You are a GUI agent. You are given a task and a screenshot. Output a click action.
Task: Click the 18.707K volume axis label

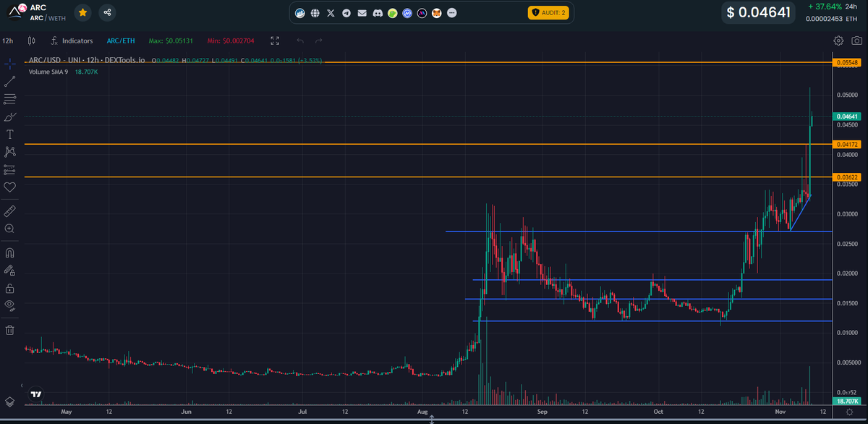[x=848, y=400]
